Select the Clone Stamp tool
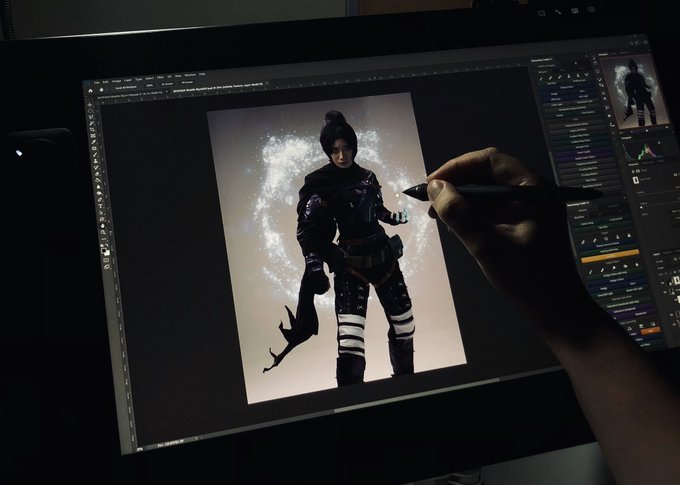 point(96,161)
